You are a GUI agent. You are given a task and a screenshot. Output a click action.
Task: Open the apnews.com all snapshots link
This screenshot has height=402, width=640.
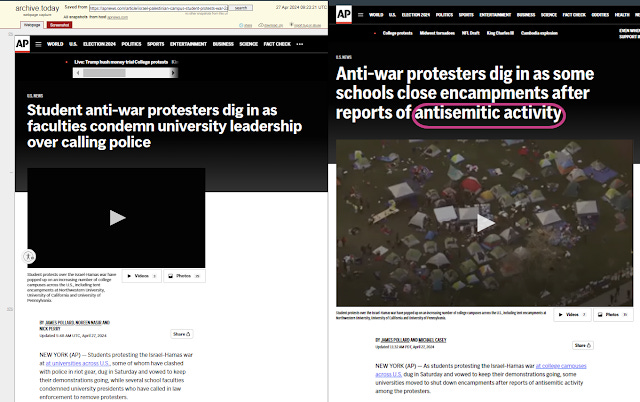pyautogui.click(x=117, y=17)
